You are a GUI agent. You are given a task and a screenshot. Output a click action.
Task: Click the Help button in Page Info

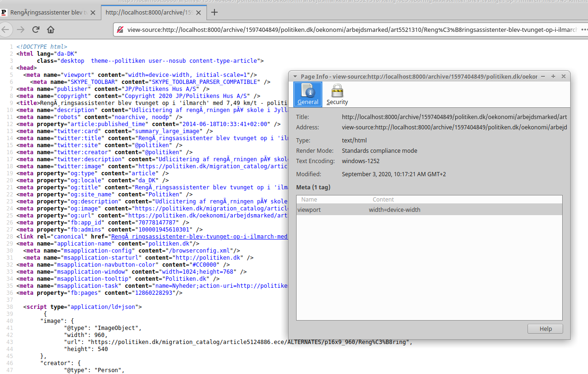545,329
